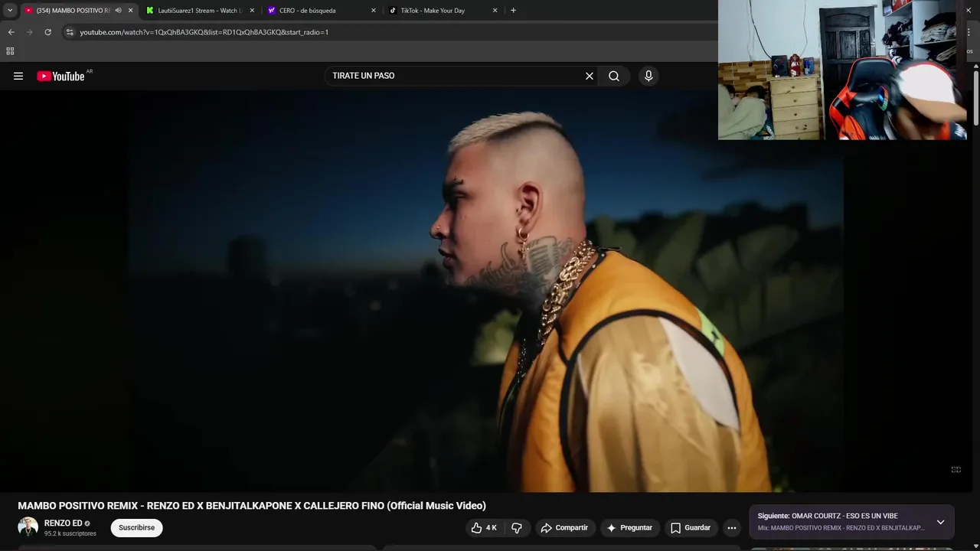Start voice search with the microphone
Viewport: 980px width, 551px height.
tap(648, 76)
